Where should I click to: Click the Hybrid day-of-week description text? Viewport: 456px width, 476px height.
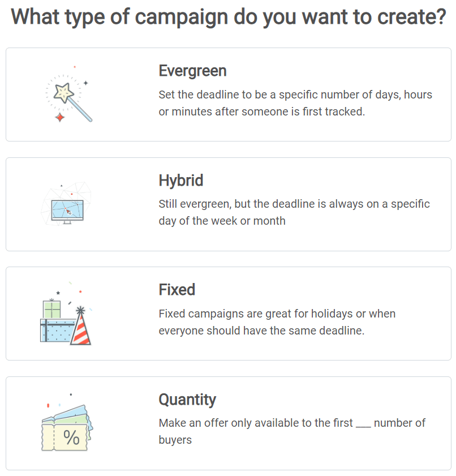tap(294, 212)
